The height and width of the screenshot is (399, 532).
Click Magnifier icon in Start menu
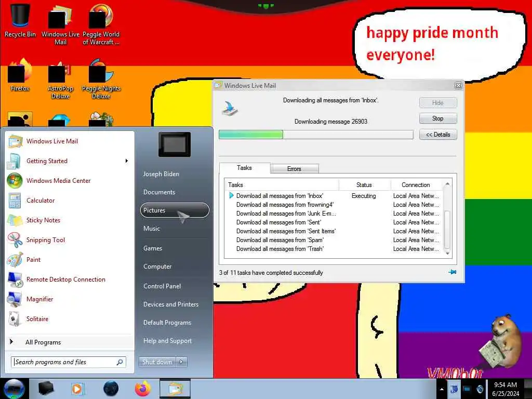tap(15, 299)
